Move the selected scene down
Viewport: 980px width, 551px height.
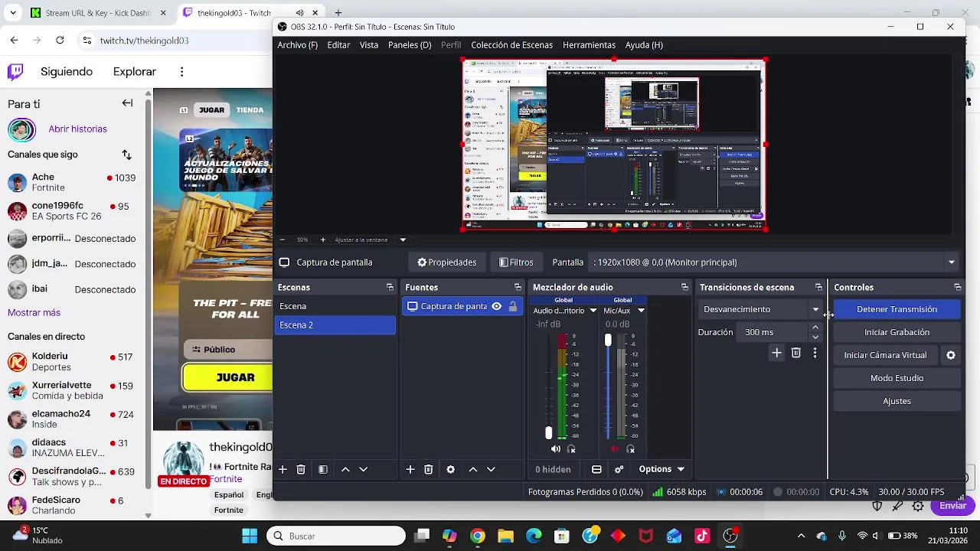point(364,469)
